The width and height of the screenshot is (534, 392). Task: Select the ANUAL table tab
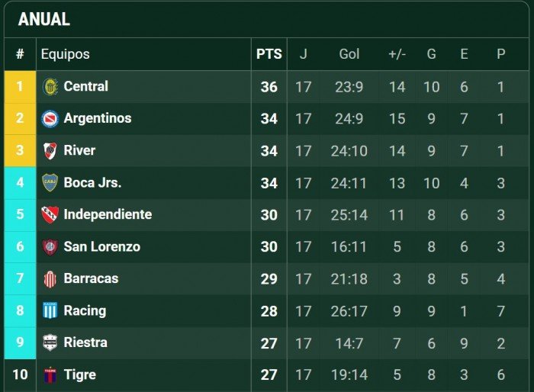pyautogui.click(x=43, y=20)
